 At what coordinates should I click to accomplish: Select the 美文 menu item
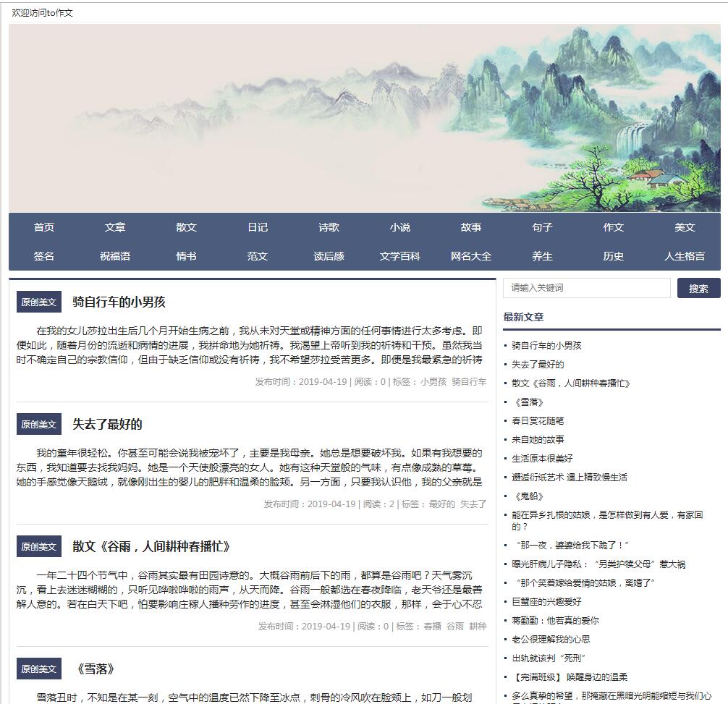[685, 227]
